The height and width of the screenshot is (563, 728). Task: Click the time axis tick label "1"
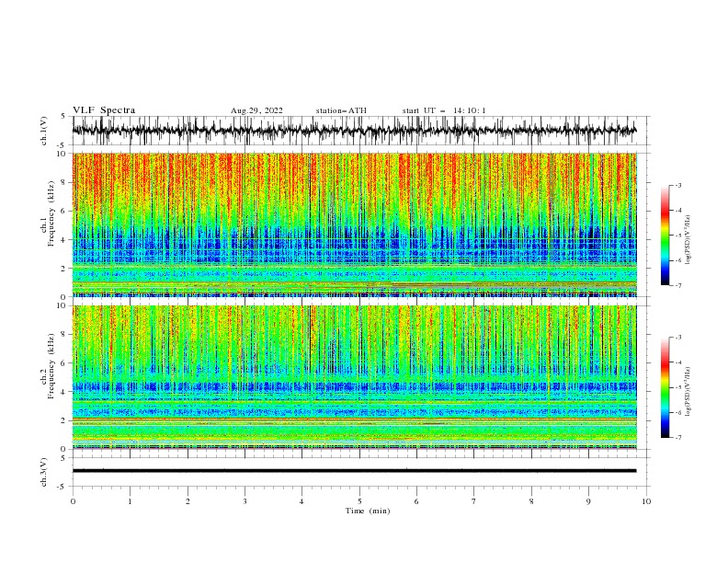[130, 501]
